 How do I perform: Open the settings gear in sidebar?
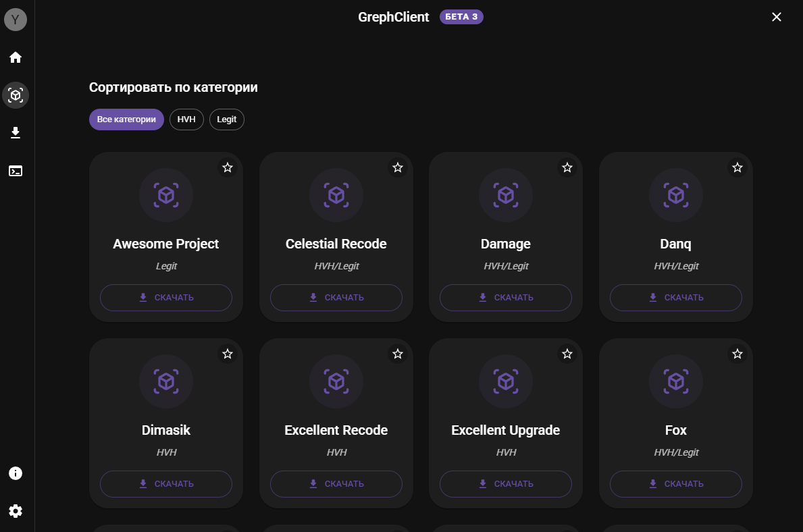point(16,511)
